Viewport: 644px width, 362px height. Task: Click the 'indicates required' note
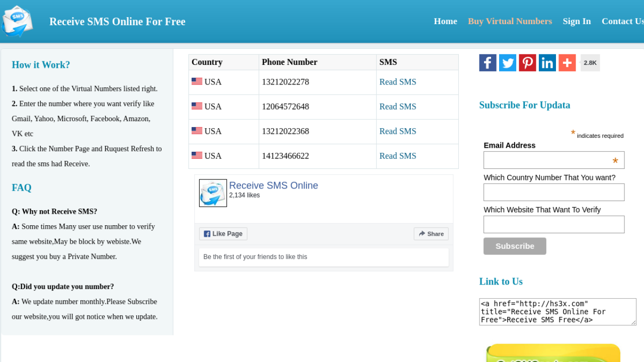click(600, 136)
